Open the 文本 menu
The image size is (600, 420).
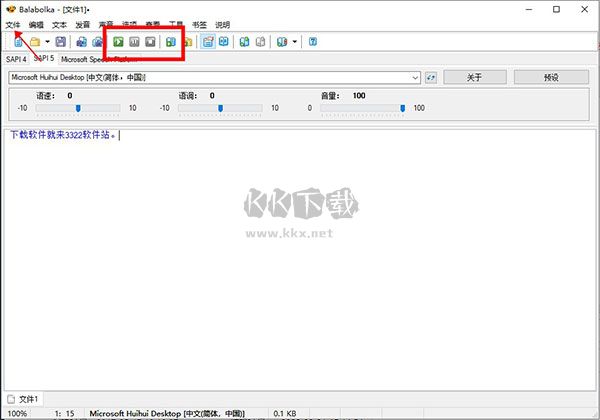coord(59,25)
